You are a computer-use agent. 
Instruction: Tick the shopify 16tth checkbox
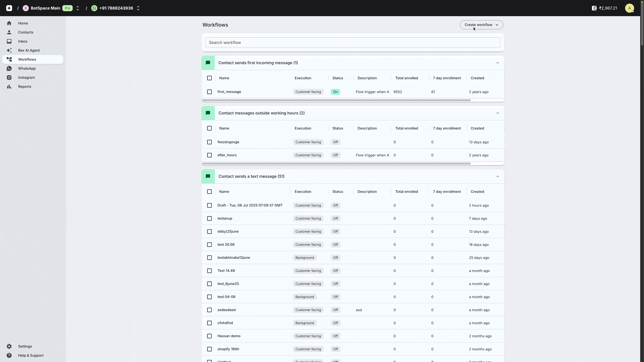tap(209, 349)
